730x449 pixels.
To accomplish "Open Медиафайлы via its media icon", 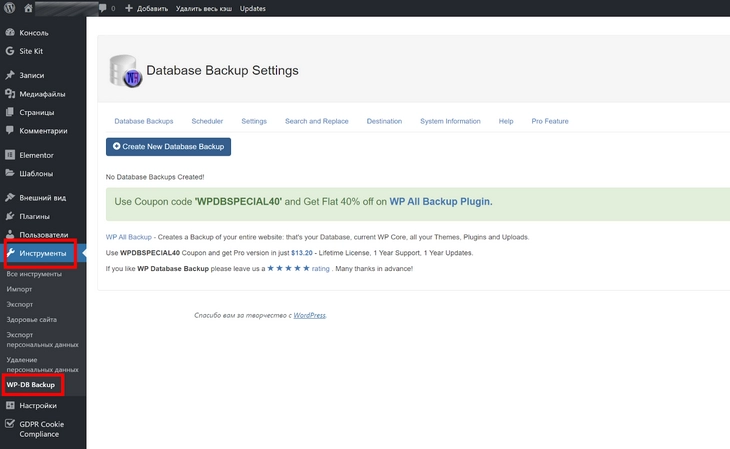I will point(10,94).
